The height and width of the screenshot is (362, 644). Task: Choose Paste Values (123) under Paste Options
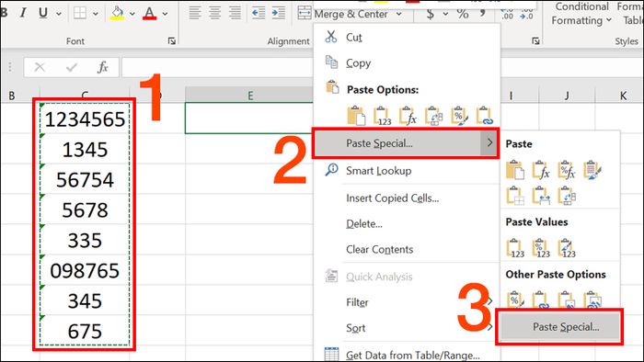coord(382,116)
